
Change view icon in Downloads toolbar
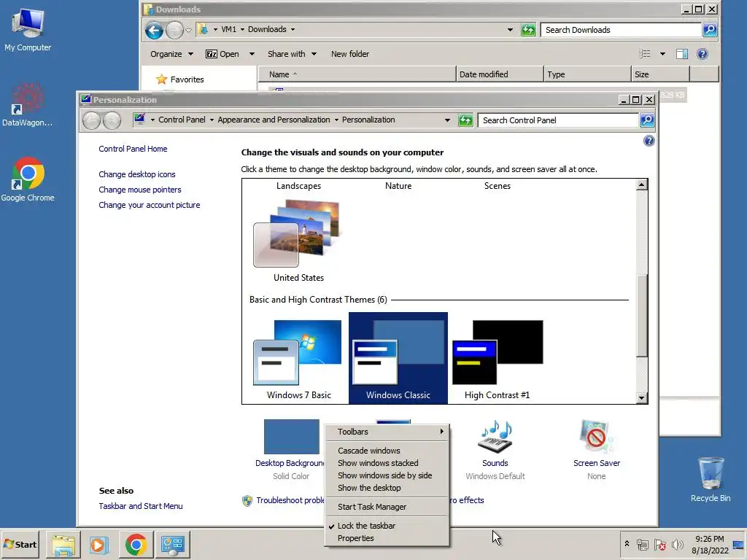pos(645,54)
